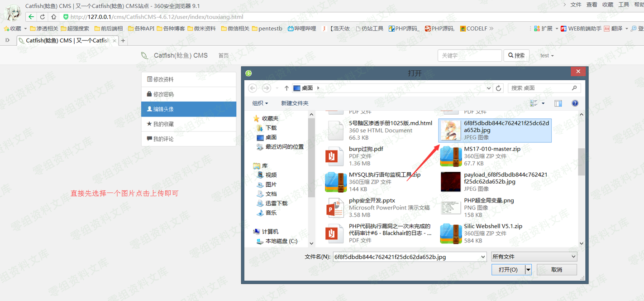
Task: Open file dialog help icon
Action: tap(575, 103)
